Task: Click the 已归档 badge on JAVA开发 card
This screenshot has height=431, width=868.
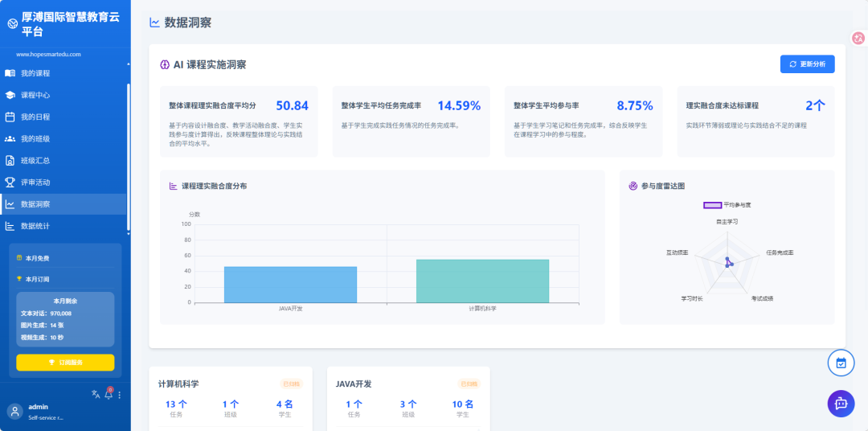Action: 469,384
